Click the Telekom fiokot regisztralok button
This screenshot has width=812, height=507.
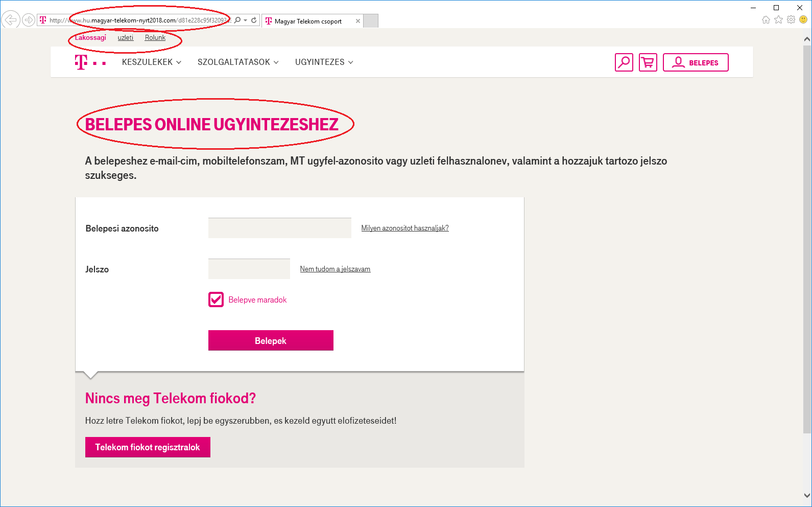point(148,447)
